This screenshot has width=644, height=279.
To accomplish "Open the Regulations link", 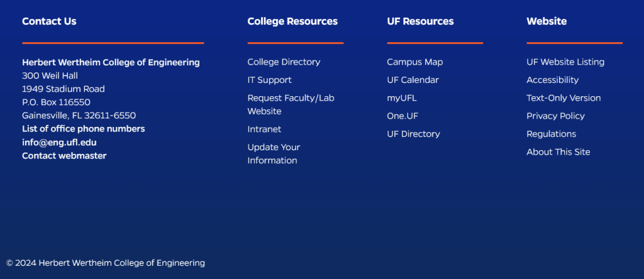I will pos(551,134).
